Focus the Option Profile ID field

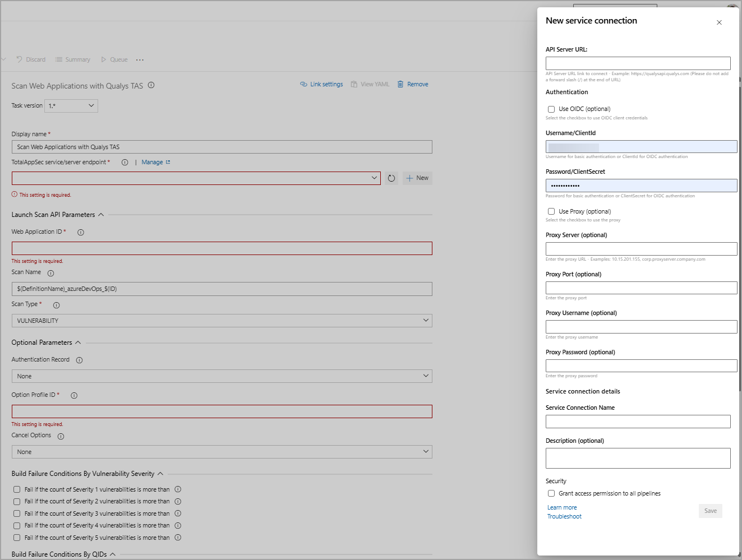(x=222, y=411)
